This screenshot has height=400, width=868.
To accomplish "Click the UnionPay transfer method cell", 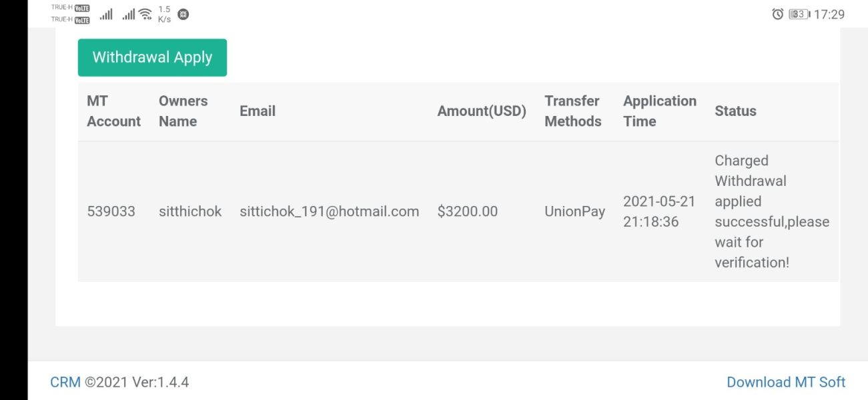I will (574, 212).
